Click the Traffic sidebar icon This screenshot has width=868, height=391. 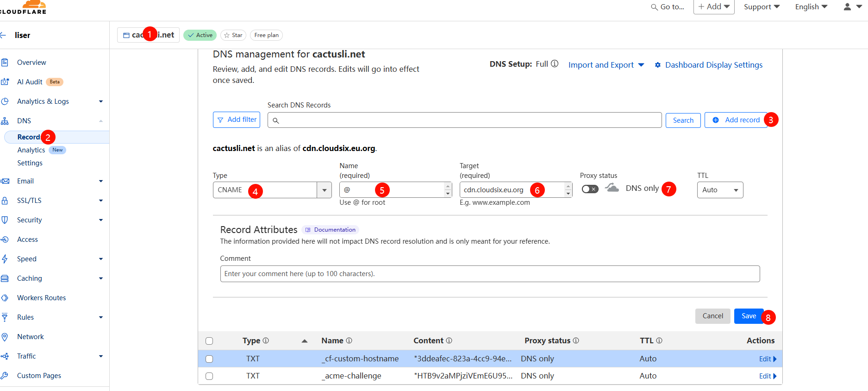[5, 356]
